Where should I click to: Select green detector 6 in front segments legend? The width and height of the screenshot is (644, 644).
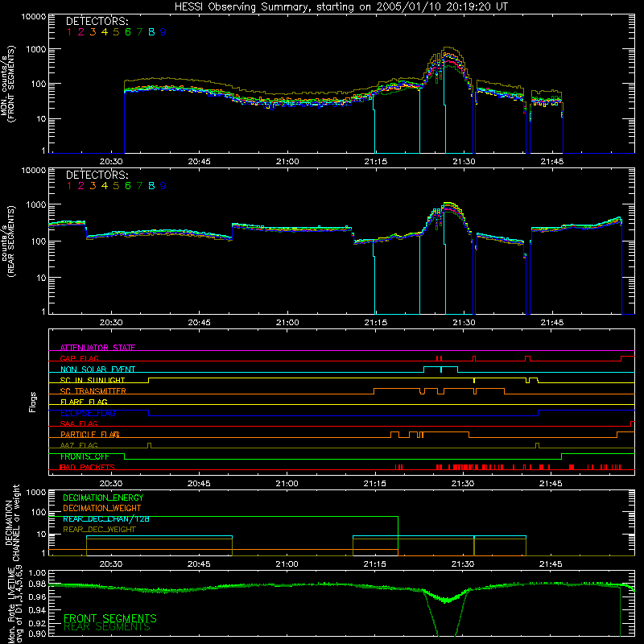point(128,32)
